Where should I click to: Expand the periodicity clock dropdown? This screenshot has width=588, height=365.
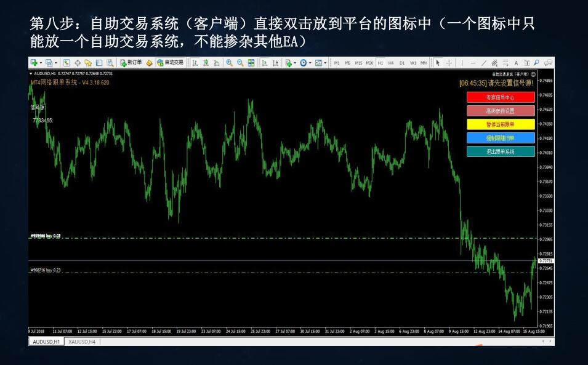point(310,62)
